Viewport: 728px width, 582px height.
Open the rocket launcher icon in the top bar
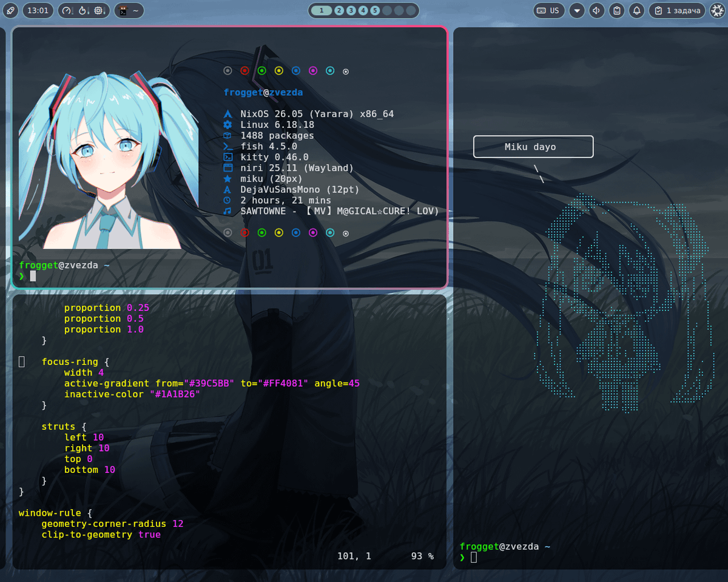10,10
